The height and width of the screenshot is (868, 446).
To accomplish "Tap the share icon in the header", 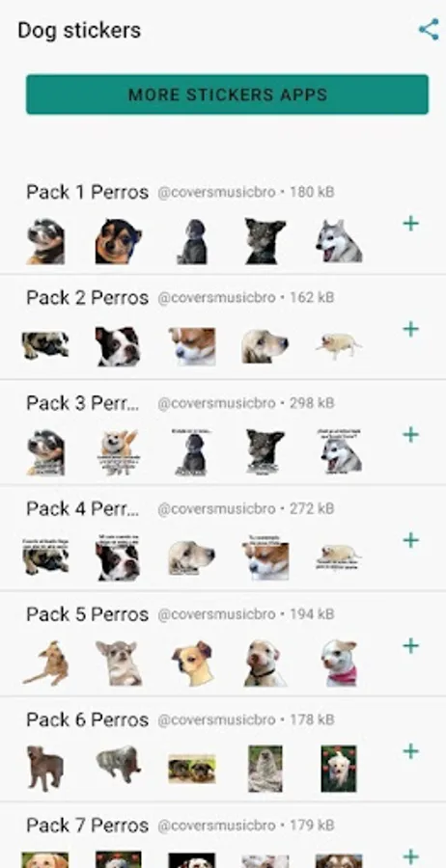I will coord(429,29).
